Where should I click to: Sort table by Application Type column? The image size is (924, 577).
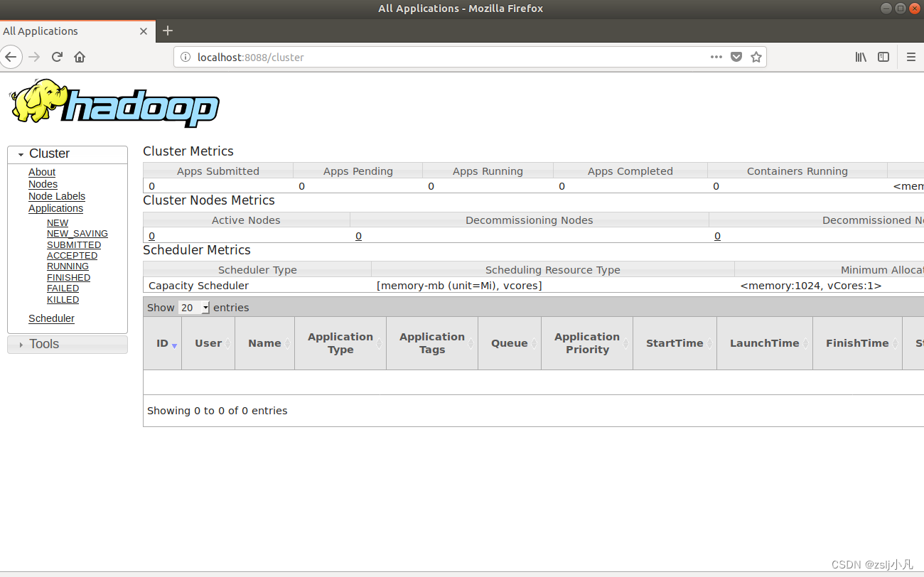tap(340, 343)
